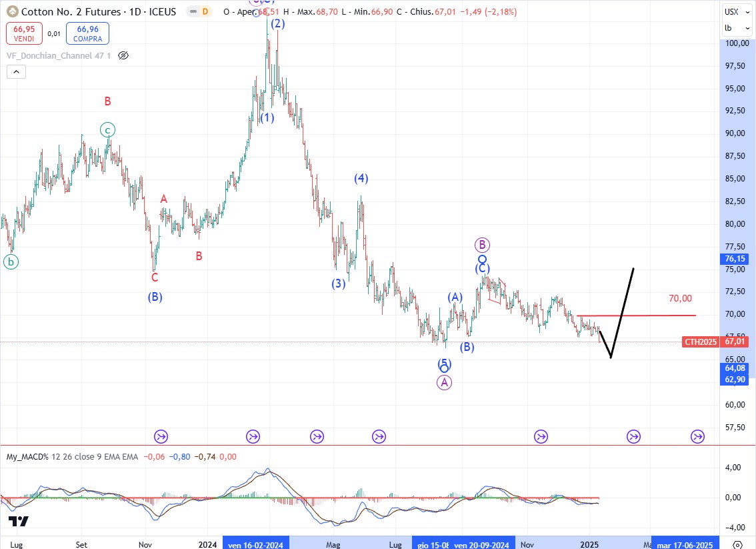Image resolution: width=756 pixels, height=549 pixels.
Task: Select the blue (4) wave label
Action: coord(361,179)
